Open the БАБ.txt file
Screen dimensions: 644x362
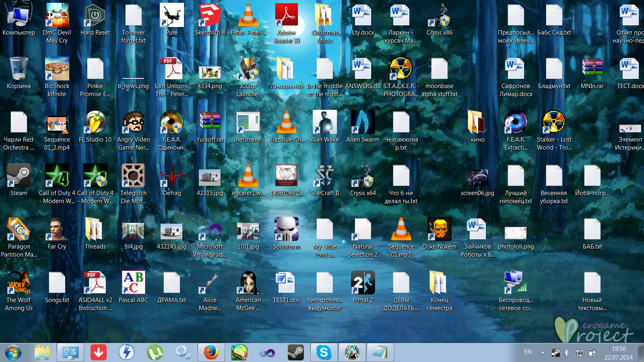[592, 233]
